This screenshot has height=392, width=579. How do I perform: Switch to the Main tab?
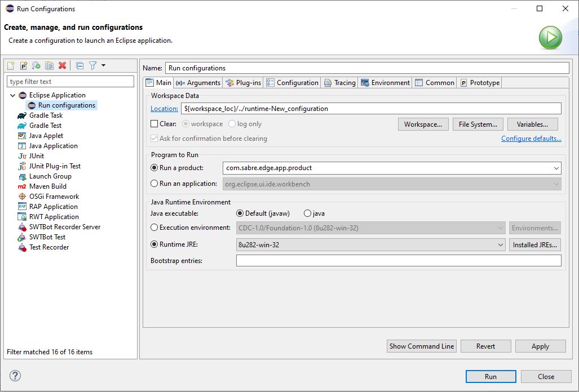158,83
